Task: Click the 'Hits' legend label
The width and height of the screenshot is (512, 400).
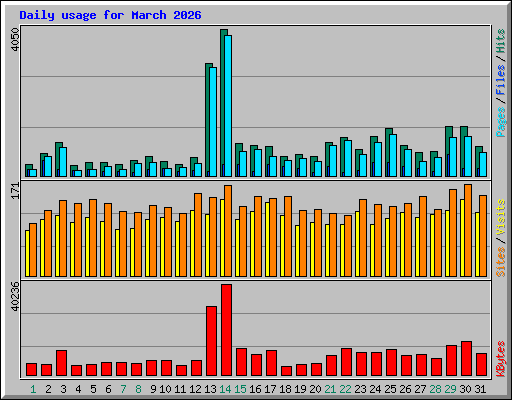Action: click(x=500, y=41)
